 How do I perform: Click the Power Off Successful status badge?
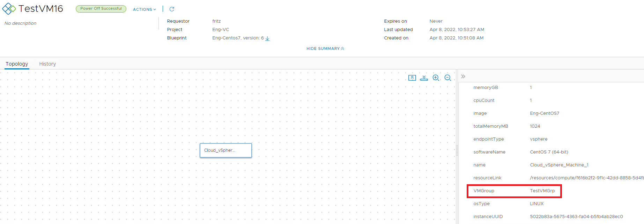[x=101, y=9]
